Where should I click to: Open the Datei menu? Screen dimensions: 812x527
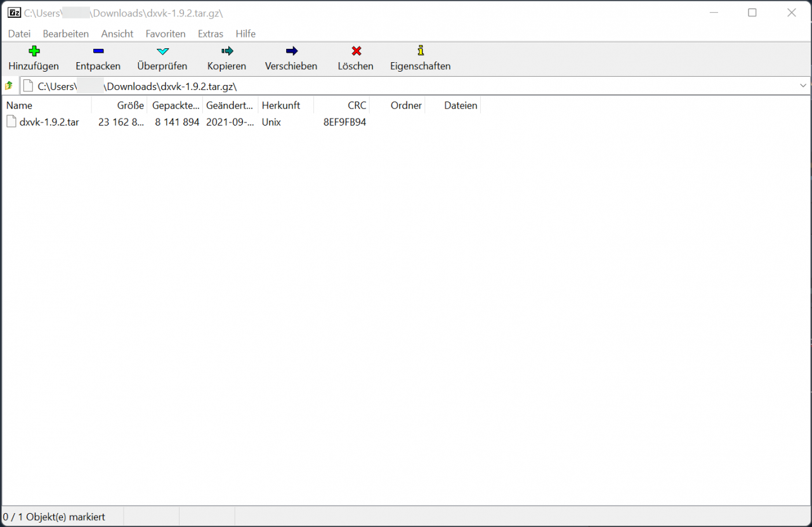click(x=19, y=34)
